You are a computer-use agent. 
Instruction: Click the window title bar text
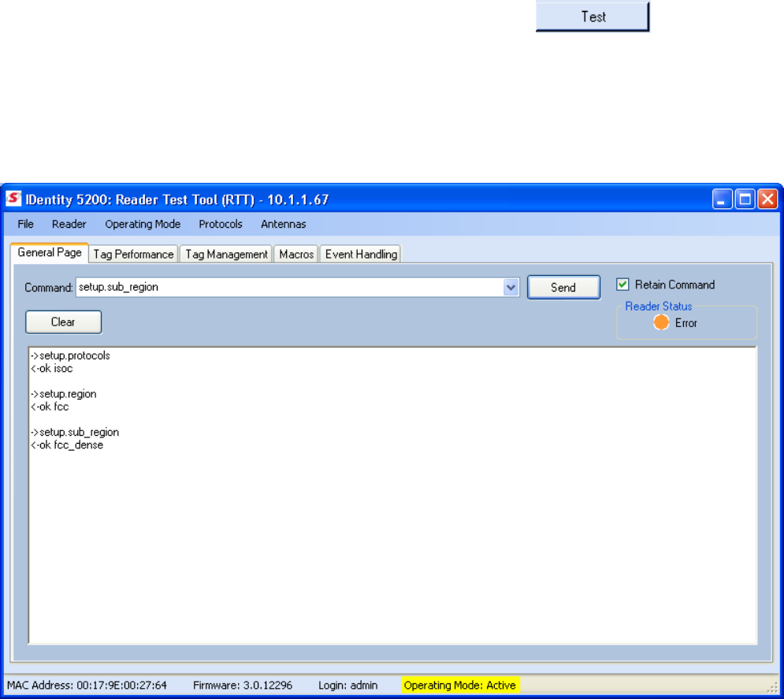[x=177, y=199]
